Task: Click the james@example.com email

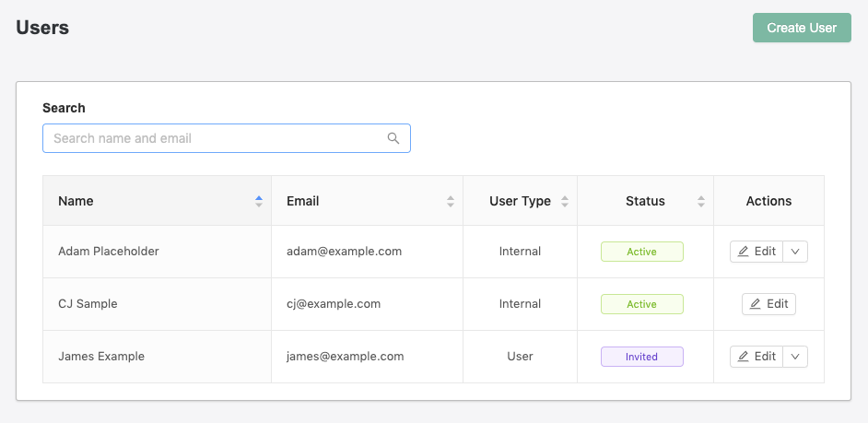Action: point(346,357)
